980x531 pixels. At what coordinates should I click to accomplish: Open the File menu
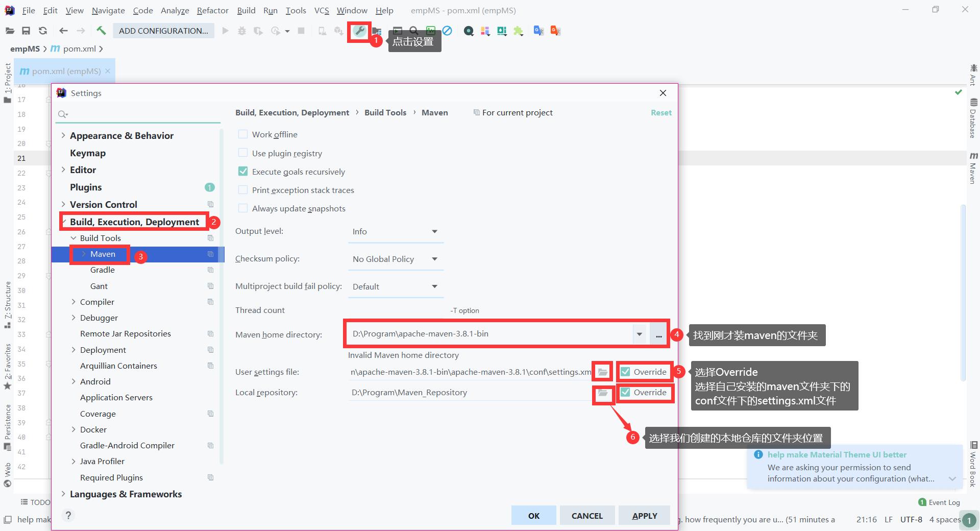pos(29,10)
